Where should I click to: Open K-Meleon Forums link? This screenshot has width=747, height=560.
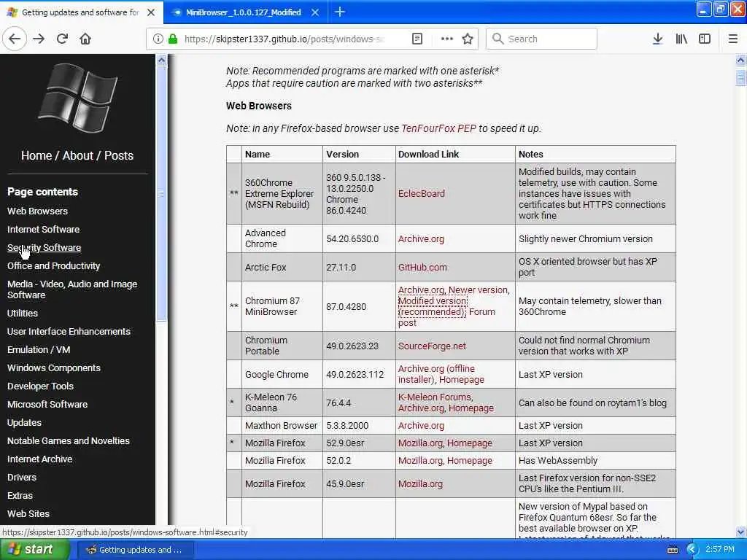[435, 397]
